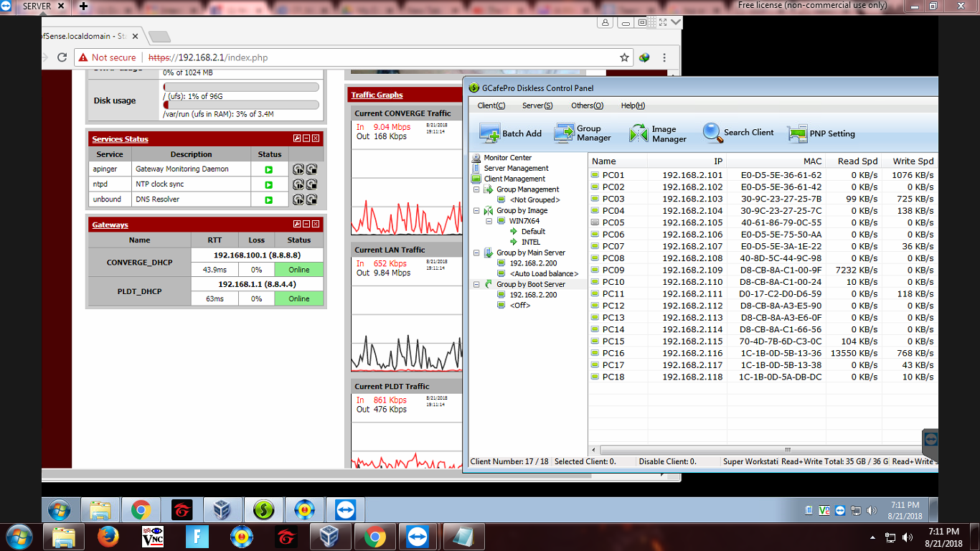Viewport: 980px width, 551px height.
Task: Reload the pfSense page in Chrome
Action: pyautogui.click(x=62, y=57)
